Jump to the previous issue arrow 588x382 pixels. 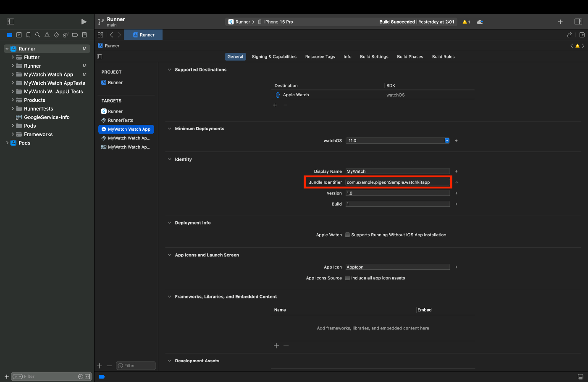[x=572, y=46]
